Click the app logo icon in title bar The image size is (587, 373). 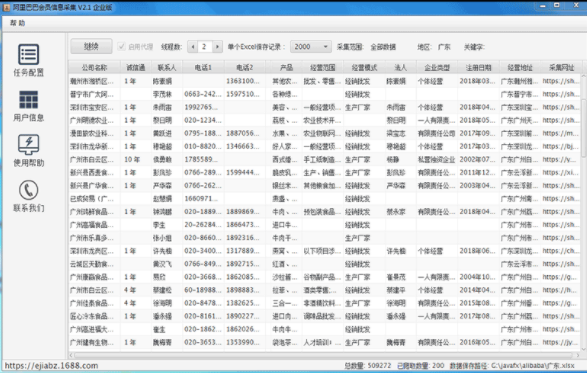point(6,7)
